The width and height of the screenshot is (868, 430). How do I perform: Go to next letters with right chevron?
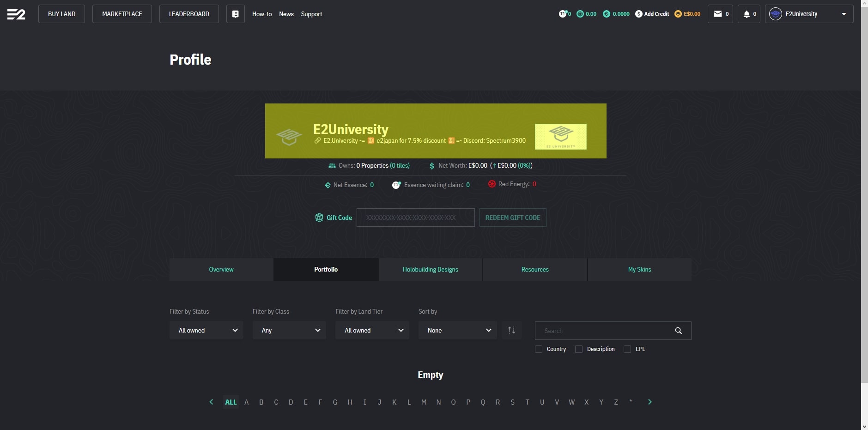[649, 402]
